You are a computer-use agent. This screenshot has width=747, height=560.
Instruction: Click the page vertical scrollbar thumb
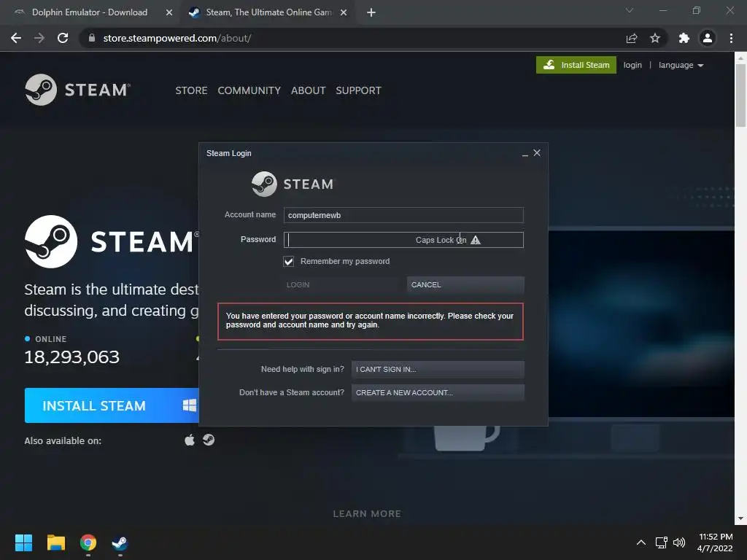pos(740,96)
